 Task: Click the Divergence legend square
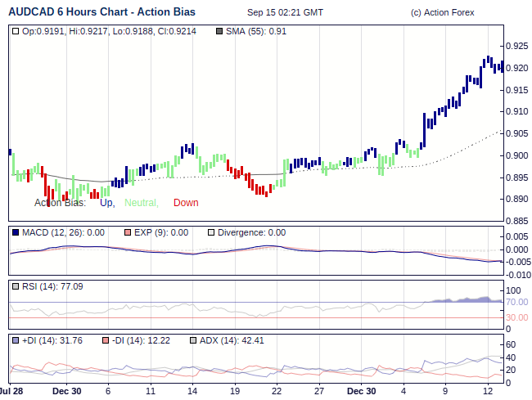point(211,233)
